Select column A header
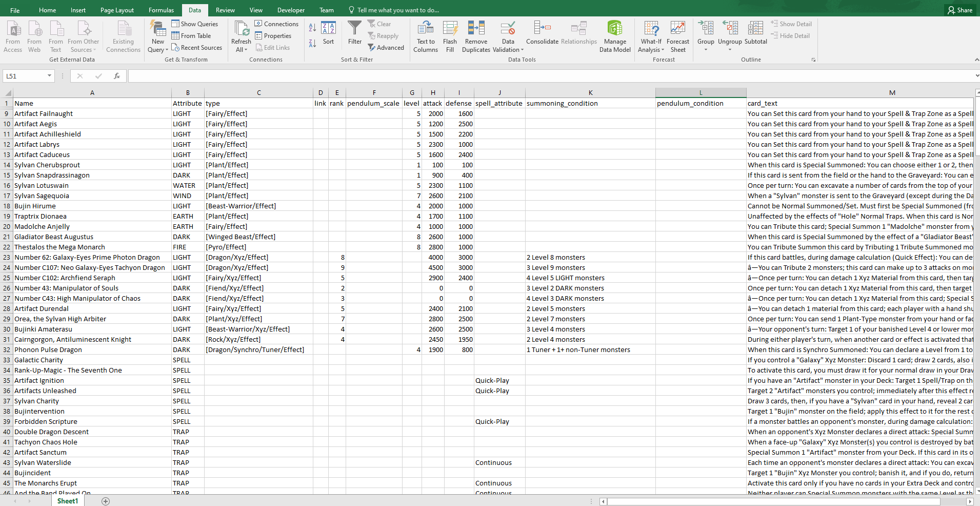980x506 pixels. [x=92, y=93]
